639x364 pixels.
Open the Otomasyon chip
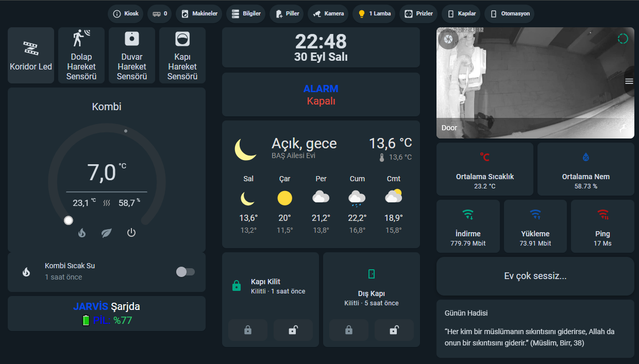pyautogui.click(x=510, y=13)
